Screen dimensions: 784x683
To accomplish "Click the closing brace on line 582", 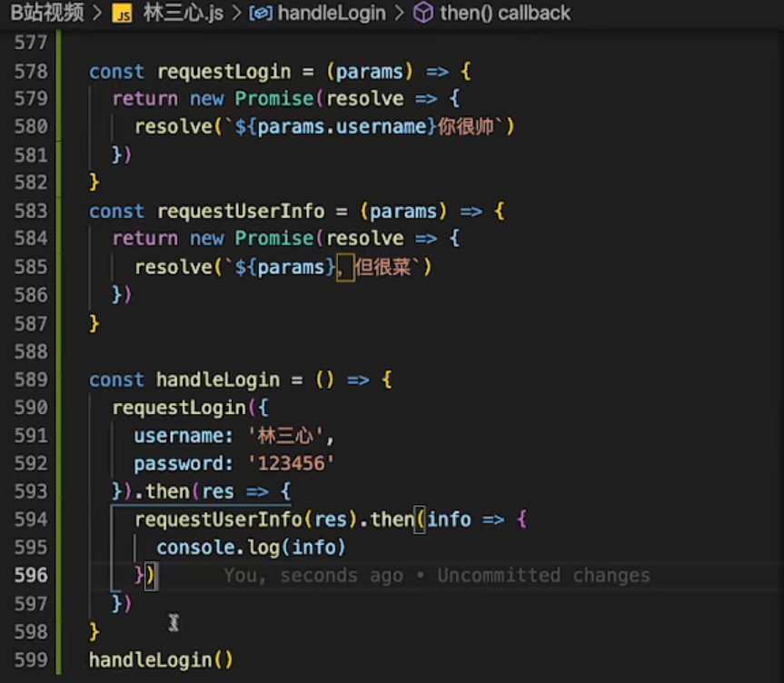I will click(x=94, y=182).
